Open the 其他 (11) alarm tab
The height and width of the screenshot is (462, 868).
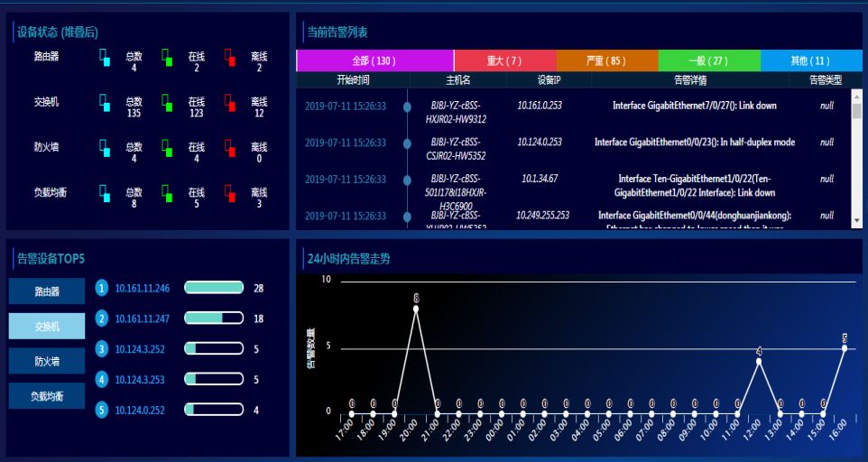tap(810, 60)
